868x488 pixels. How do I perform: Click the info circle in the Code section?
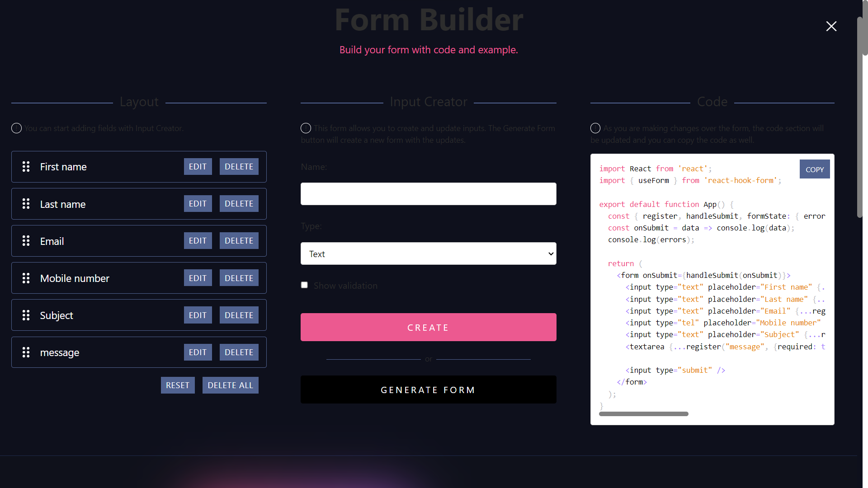595,128
